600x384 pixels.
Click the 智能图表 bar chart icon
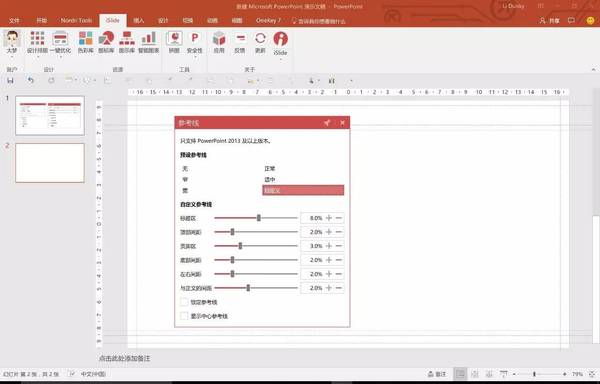[148, 42]
